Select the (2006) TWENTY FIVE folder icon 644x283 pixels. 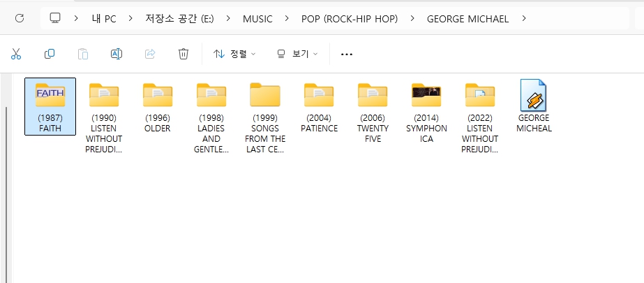373,95
